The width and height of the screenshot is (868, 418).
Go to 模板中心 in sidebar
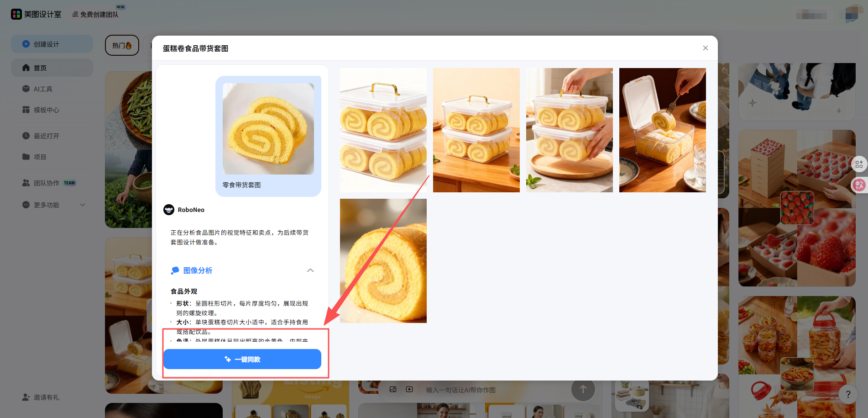tap(46, 110)
